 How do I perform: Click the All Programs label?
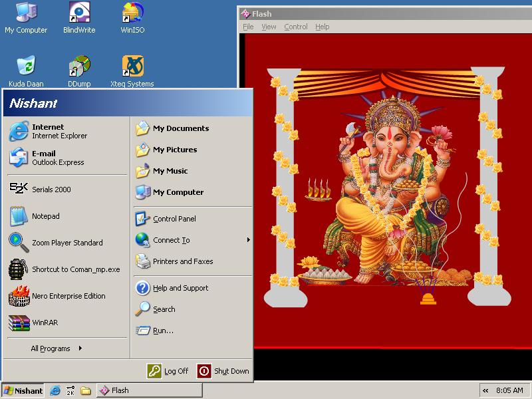pyautogui.click(x=51, y=348)
